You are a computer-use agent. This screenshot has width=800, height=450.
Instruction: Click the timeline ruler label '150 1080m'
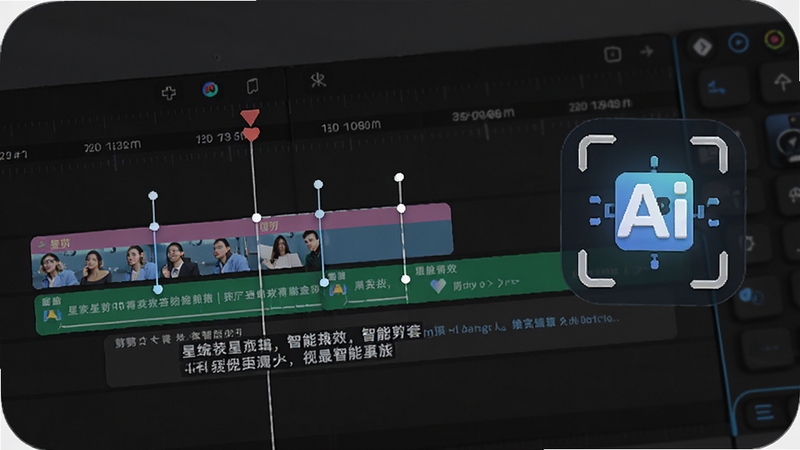point(351,126)
